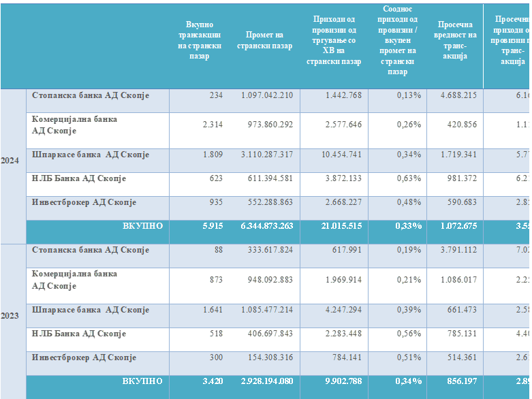Viewport: 532px width, 399px height.
Task: Click Шпаркасе банка turnover value 3.110.287.317
Action: point(267,156)
